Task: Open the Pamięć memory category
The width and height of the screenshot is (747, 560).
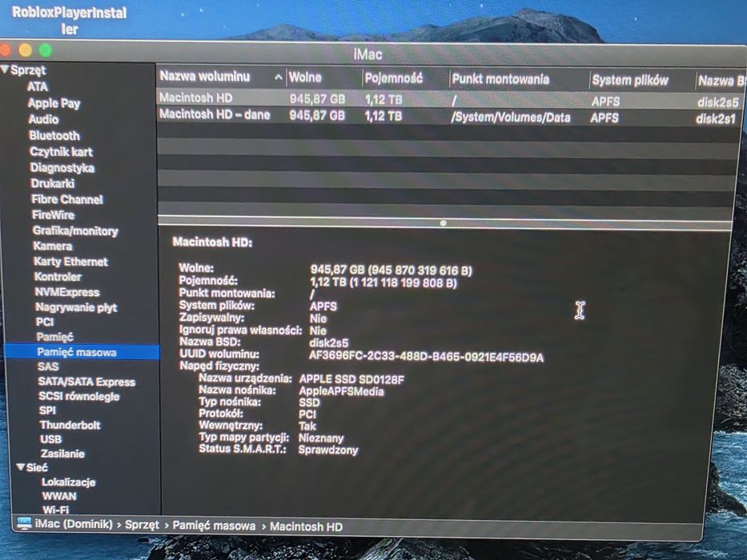Action: click(x=54, y=337)
